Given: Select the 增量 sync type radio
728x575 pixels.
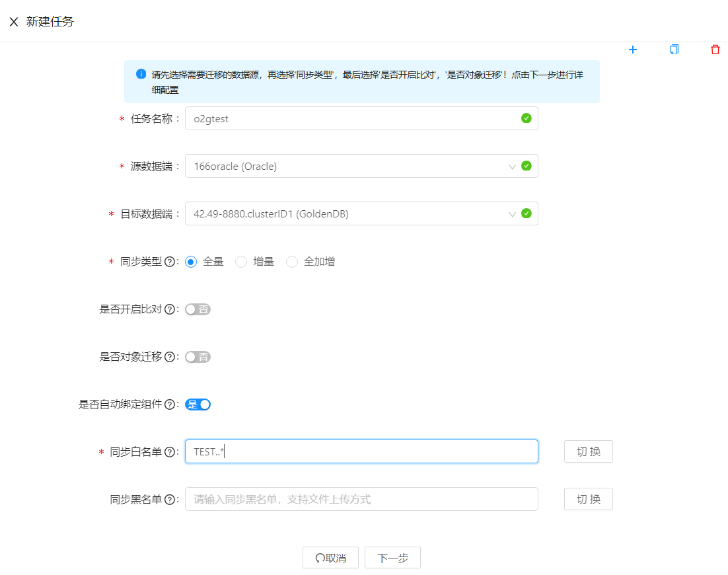Looking at the screenshot, I should (x=241, y=262).
